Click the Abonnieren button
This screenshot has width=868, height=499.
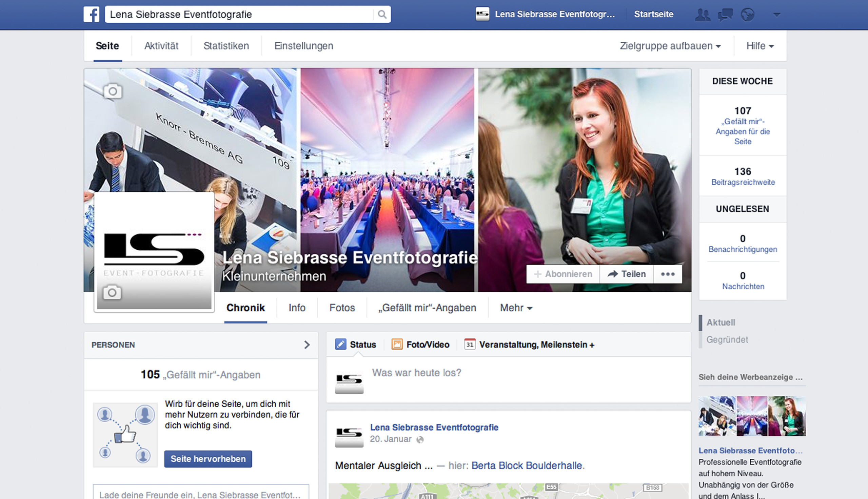tap(563, 274)
